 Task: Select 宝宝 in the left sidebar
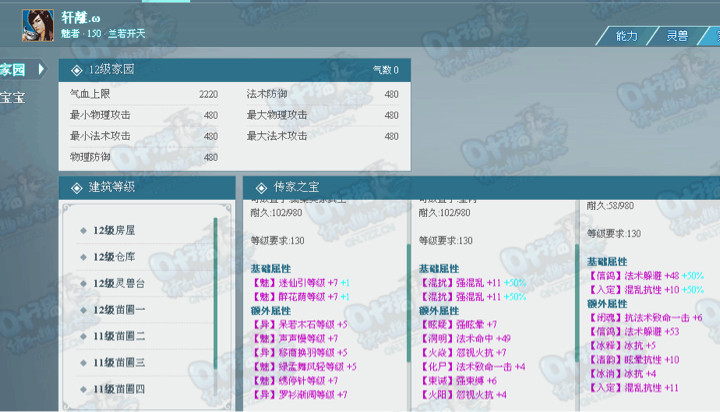click(x=13, y=97)
